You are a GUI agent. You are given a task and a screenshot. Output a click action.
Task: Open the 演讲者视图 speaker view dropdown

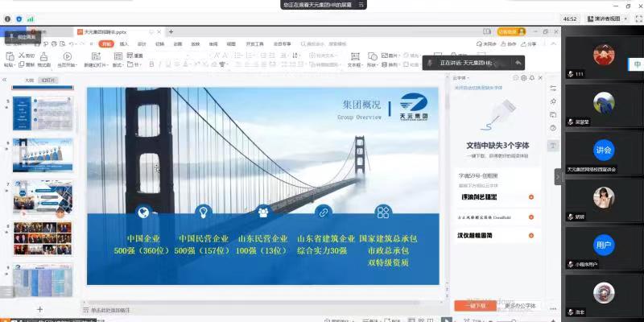tap(608, 19)
